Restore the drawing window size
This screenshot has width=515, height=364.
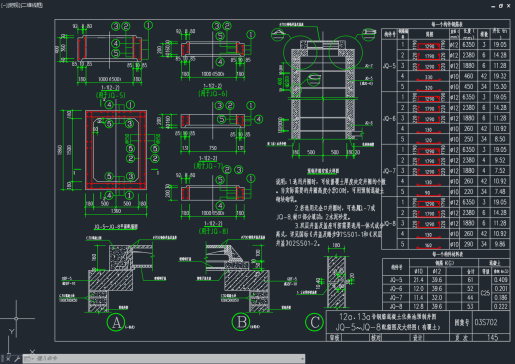tap(501, 6)
